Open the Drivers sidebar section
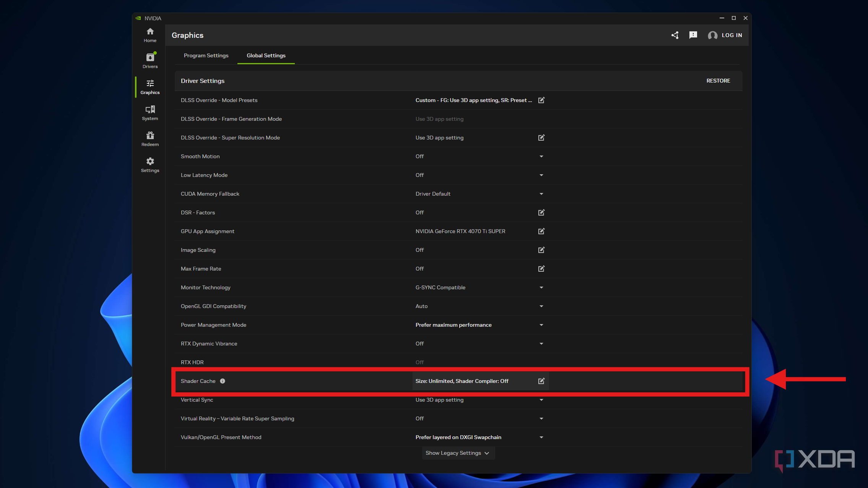This screenshot has height=488, width=868. [150, 61]
